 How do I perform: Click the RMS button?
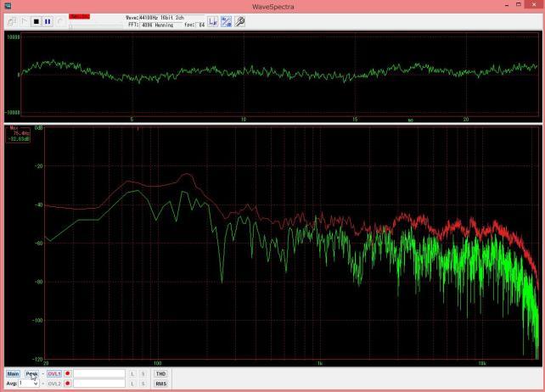[160, 384]
